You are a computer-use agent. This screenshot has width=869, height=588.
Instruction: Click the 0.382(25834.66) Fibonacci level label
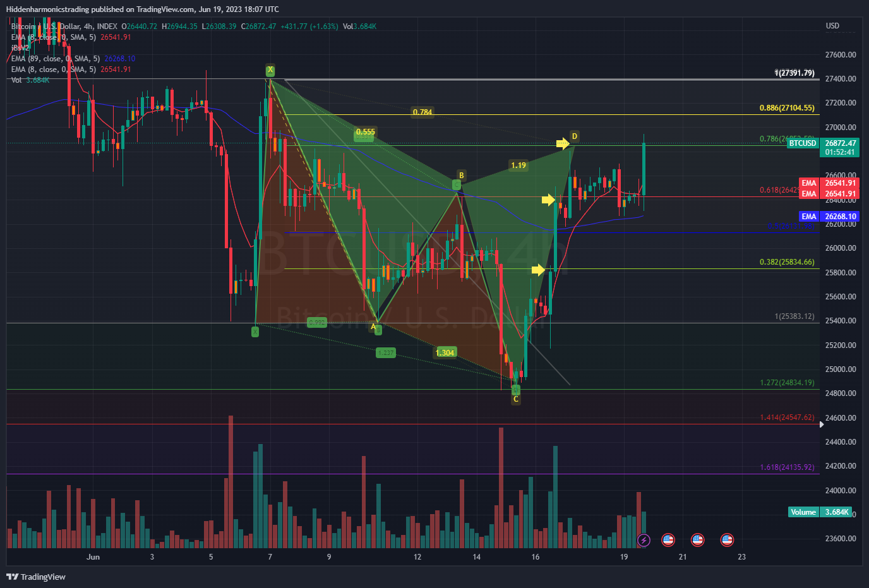coord(787,262)
